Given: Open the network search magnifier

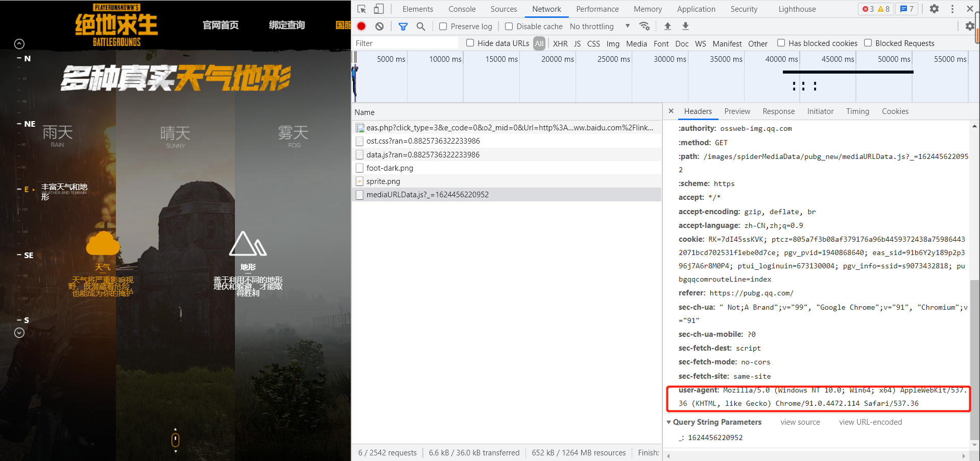Looking at the screenshot, I should pos(421,26).
